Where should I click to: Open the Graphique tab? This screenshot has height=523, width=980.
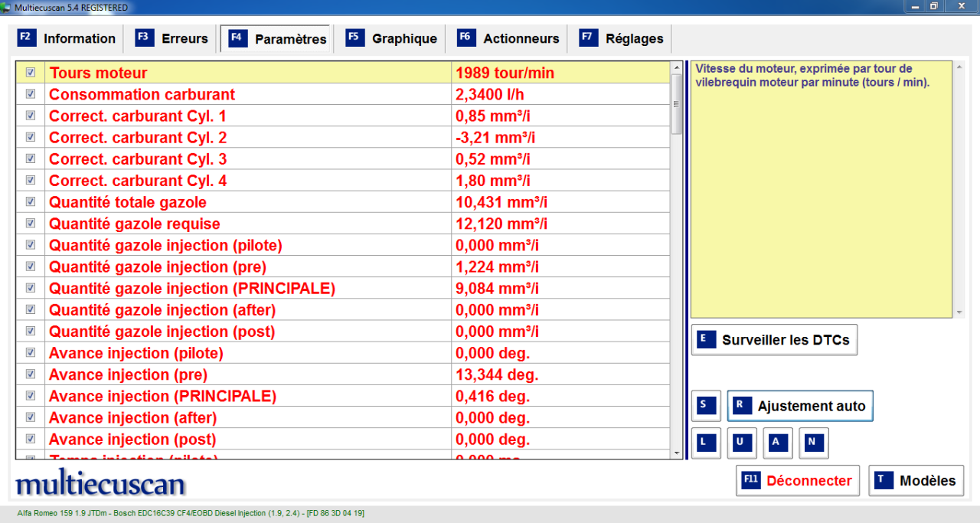point(392,38)
